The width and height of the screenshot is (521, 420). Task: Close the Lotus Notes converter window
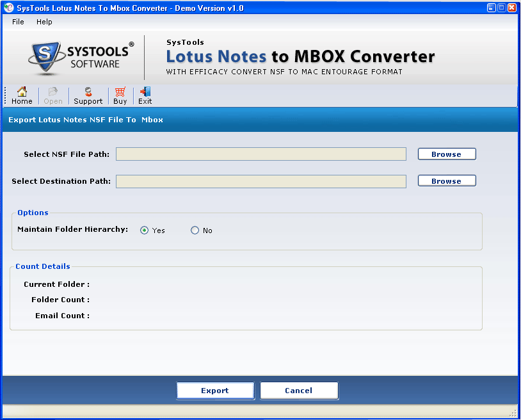(x=512, y=8)
